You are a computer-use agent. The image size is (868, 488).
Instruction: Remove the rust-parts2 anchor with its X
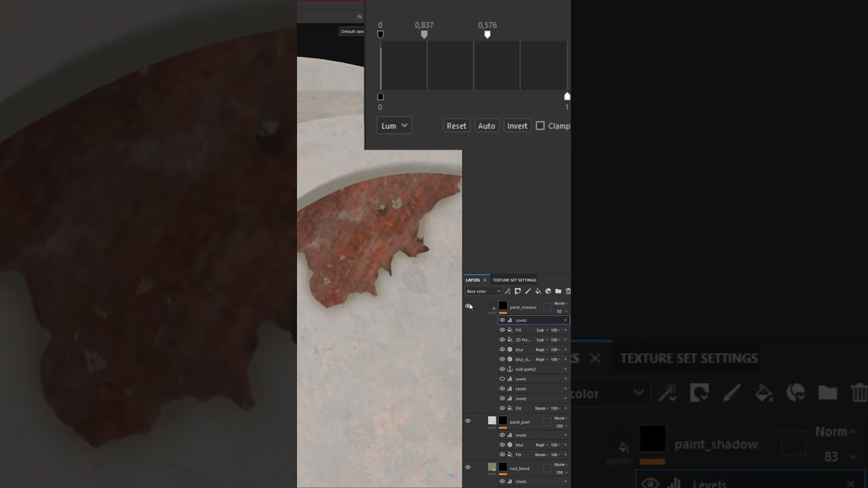coord(566,369)
